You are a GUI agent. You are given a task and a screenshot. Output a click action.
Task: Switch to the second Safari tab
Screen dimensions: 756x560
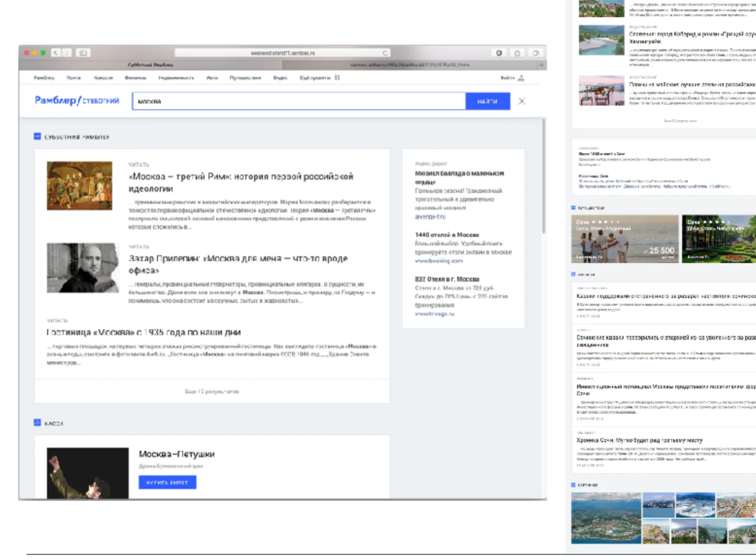click(x=410, y=65)
